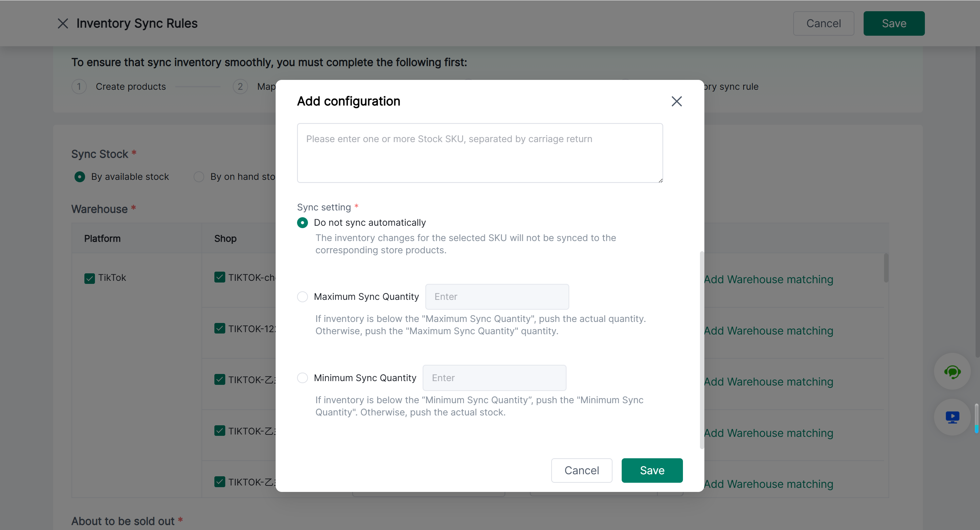Uncheck the TIKTOK-ch shop checkbox
980x530 pixels.
coord(219,277)
